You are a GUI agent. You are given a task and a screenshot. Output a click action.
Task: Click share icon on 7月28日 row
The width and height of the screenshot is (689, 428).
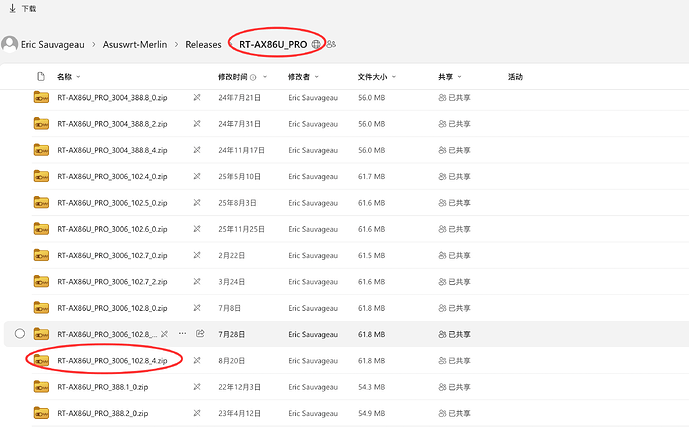(x=200, y=334)
